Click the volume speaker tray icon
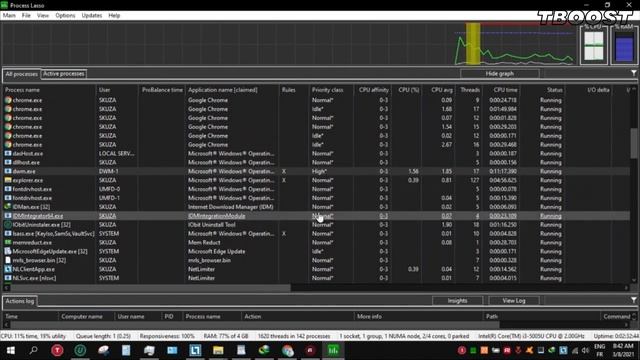This screenshot has width=640, height=360. click(585, 350)
